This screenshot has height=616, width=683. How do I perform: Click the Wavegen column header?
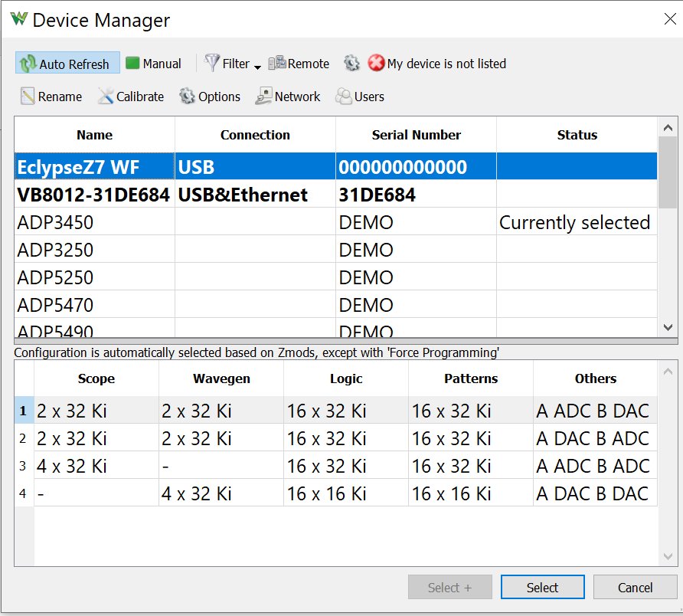tap(221, 378)
